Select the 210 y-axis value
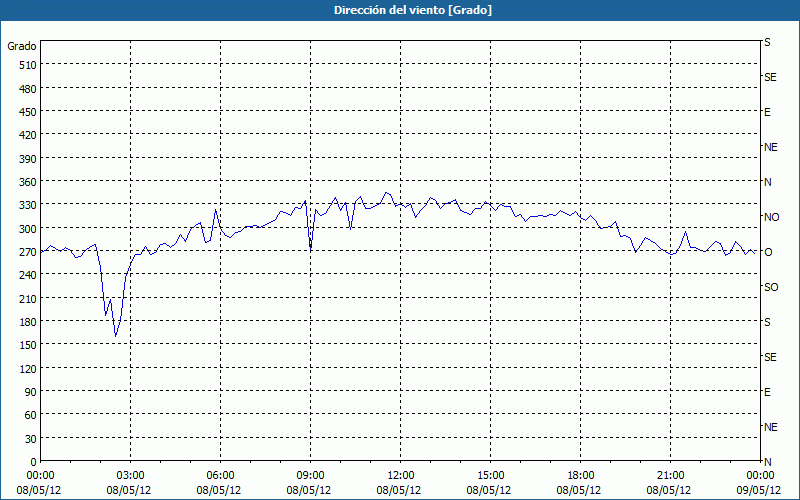The image size is (800, 500). point(28,299)
